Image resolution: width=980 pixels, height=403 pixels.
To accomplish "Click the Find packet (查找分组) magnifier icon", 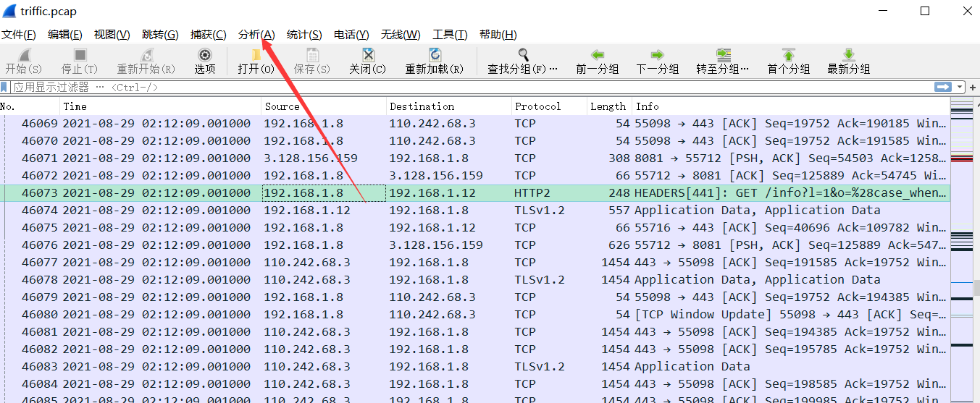I will [523, 55].
